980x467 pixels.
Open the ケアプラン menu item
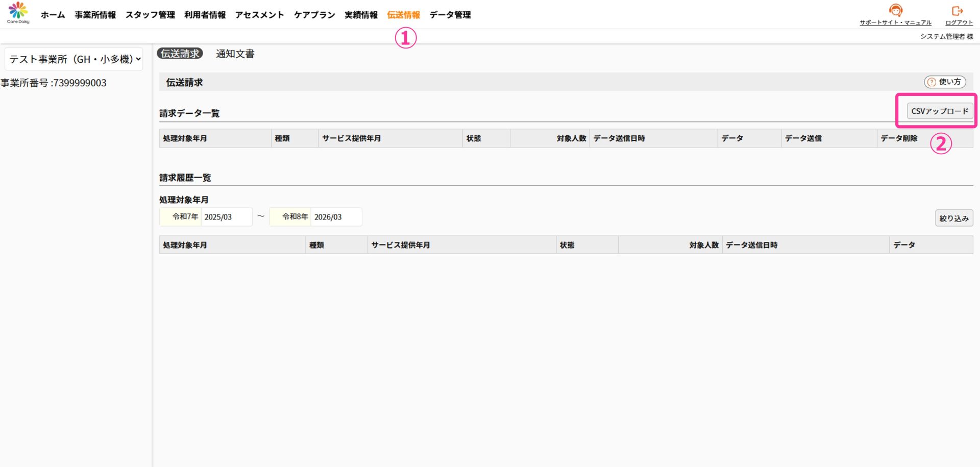tap(314, 15)
